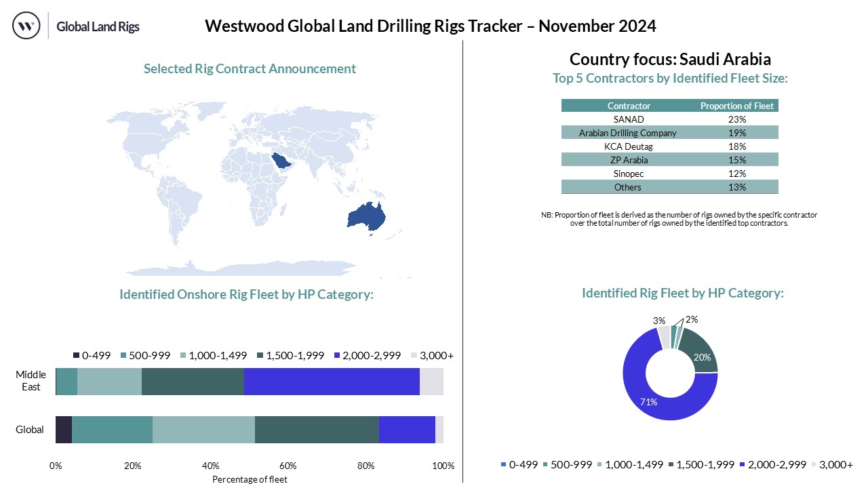Click the Global 0-499 dark bar segment
868x488 pixels.
[64, 430]
